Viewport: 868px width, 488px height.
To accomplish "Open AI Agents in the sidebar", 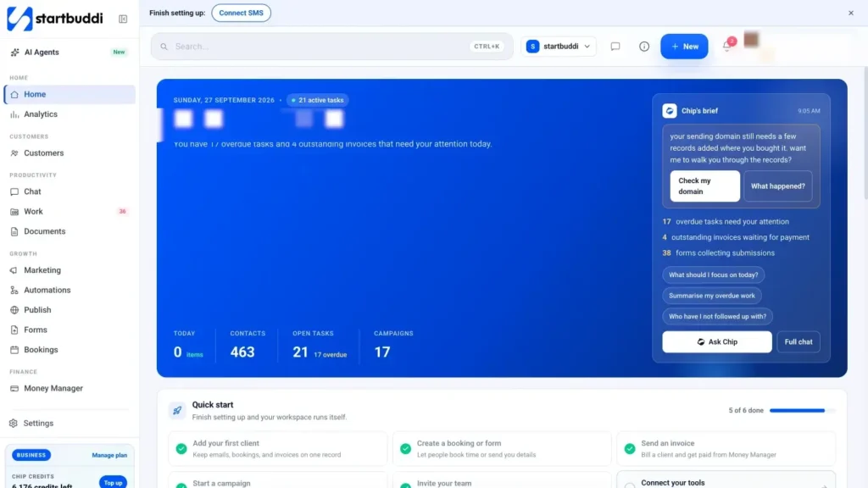I will click(x=70, y=52).
